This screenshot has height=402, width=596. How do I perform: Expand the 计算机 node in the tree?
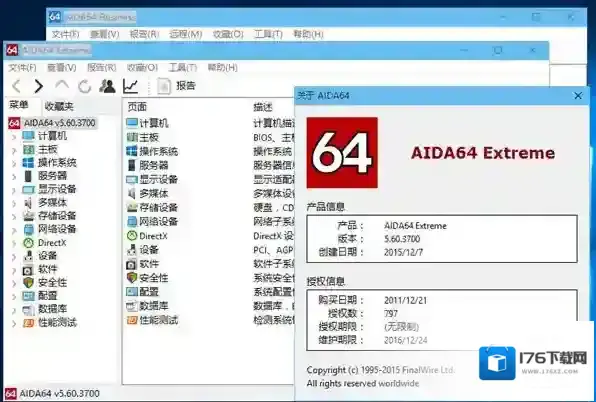coord(14,136)
